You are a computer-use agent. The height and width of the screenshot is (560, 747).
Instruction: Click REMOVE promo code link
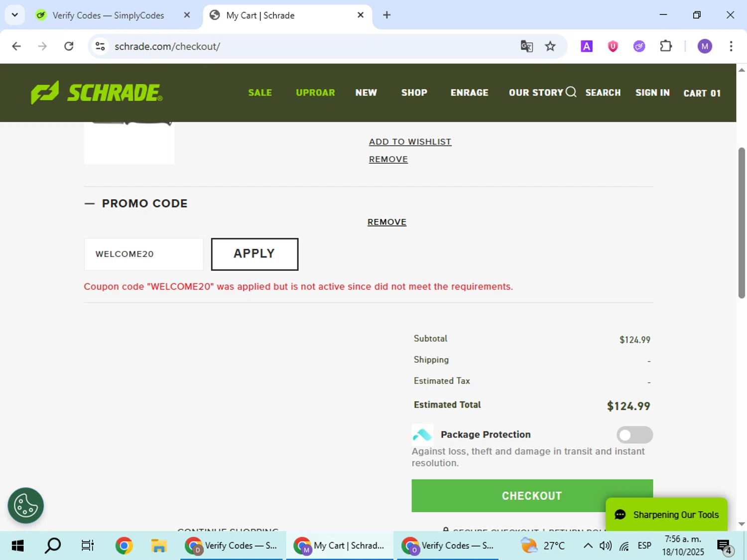[x=386, y=222]
